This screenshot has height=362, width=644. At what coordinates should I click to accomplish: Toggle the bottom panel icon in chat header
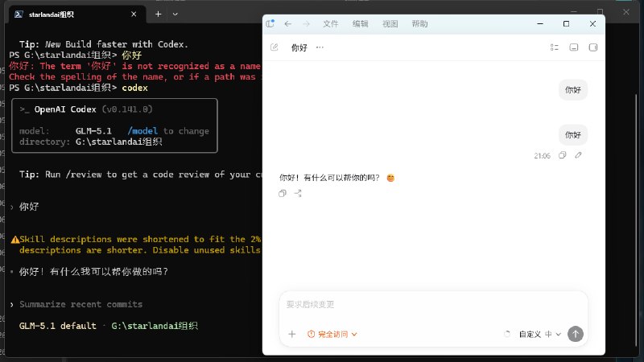tap(574, 47)
